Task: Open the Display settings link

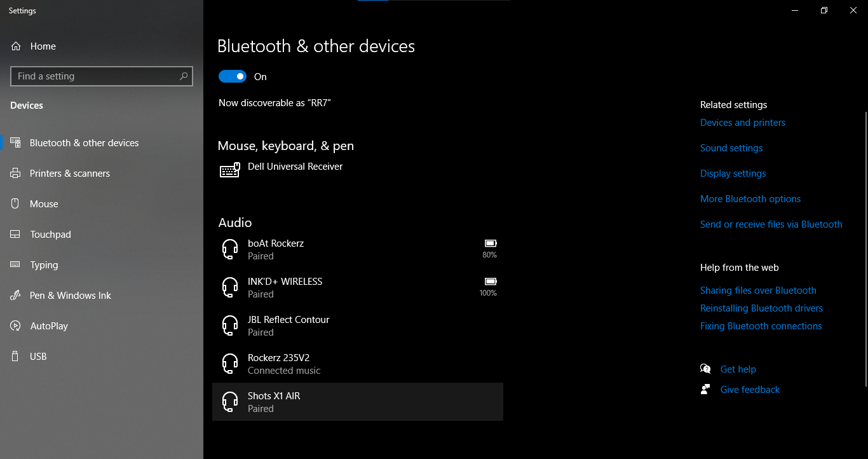Action: (733, 174)
